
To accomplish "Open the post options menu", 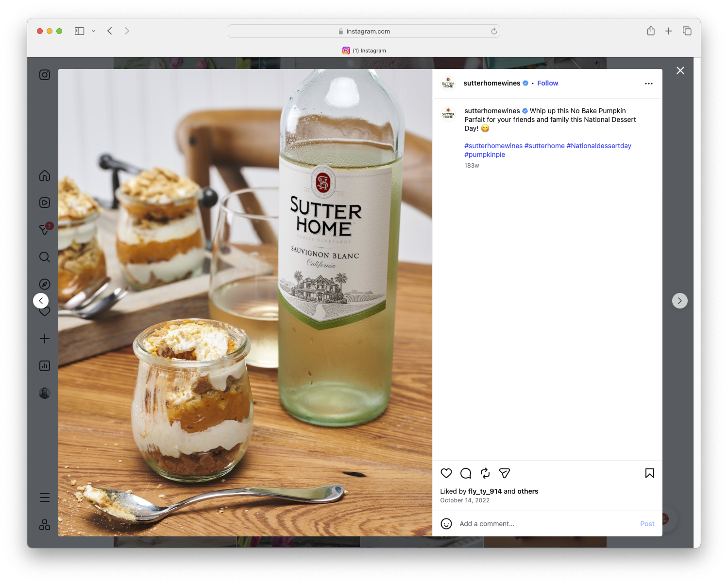I will pyautogui.click(x=649, y=83).
